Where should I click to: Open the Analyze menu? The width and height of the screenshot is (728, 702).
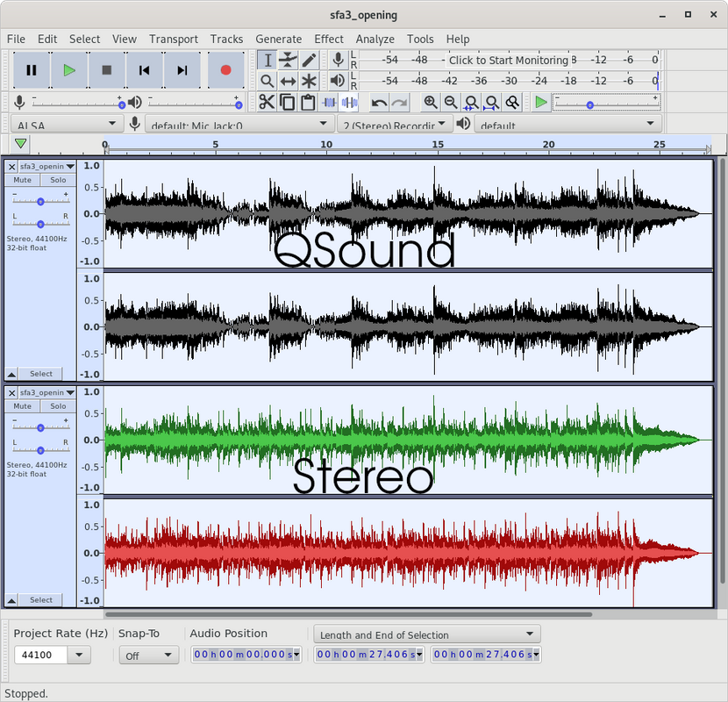pos(375,39)
